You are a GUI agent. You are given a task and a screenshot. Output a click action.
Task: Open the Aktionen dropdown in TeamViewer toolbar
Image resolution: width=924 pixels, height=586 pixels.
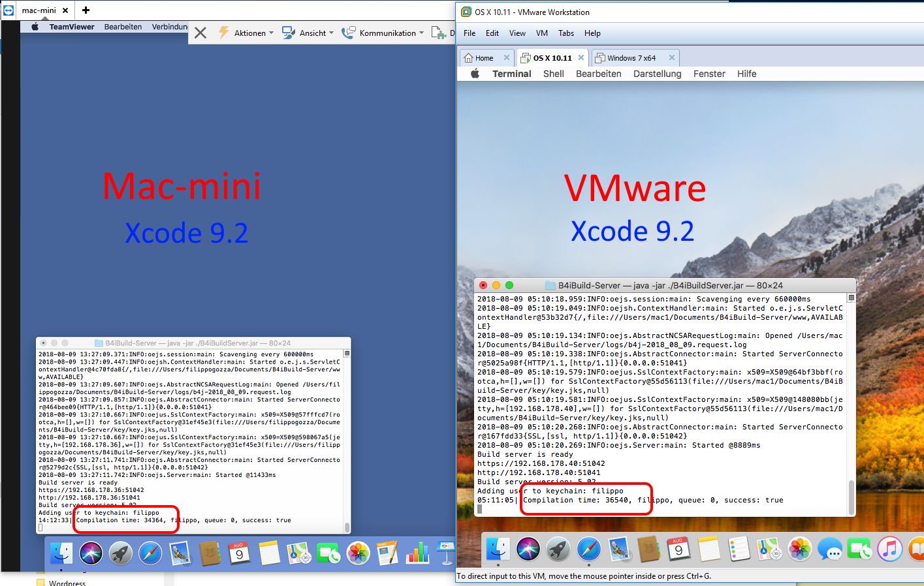tap(246, 33)
